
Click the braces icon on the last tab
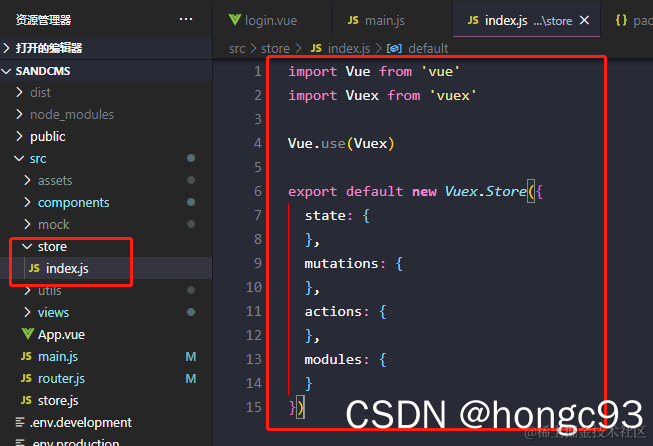[x=621, y=20]
